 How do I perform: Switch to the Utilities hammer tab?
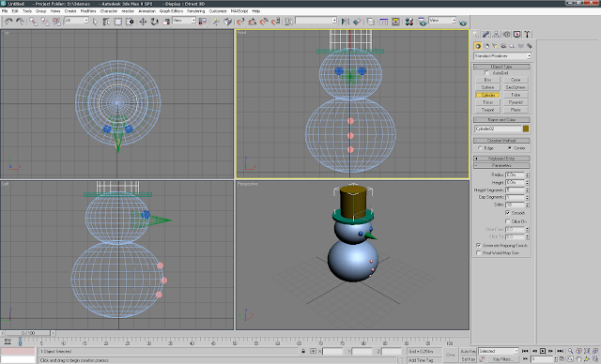point(527,34)
